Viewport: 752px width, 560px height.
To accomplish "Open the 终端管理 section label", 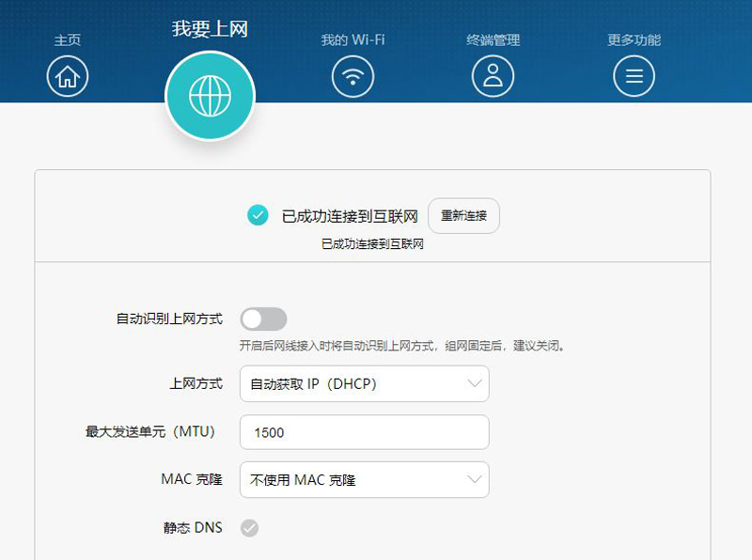I will coord(493,39).
